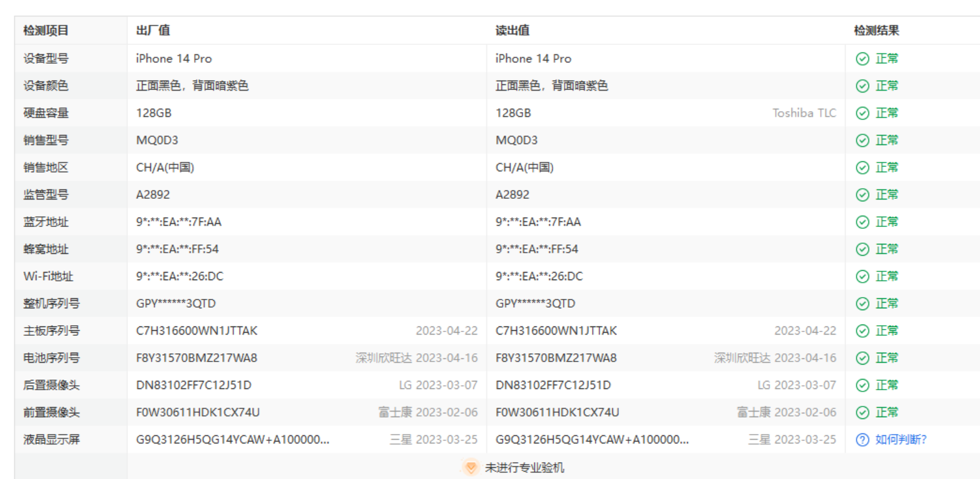Click the green check icon in 电池序列号 row
This screenshot has height=479, width=980.
click(x=862, y=358)
